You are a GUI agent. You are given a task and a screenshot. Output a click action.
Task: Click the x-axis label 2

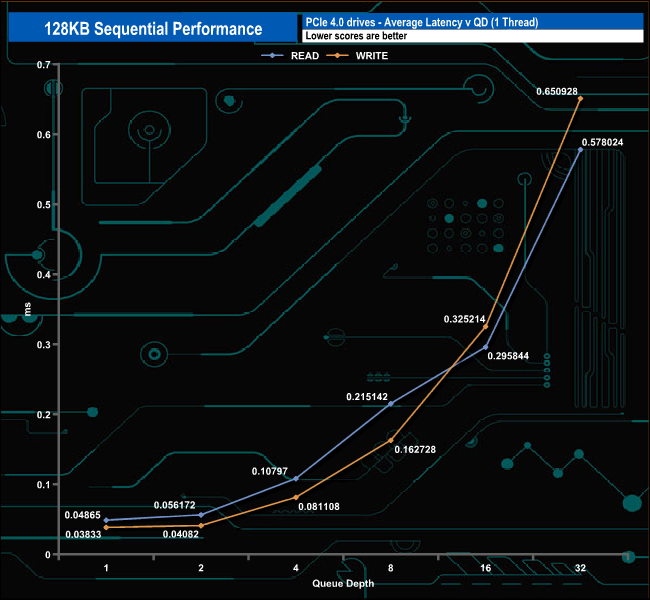click(201, 568)
